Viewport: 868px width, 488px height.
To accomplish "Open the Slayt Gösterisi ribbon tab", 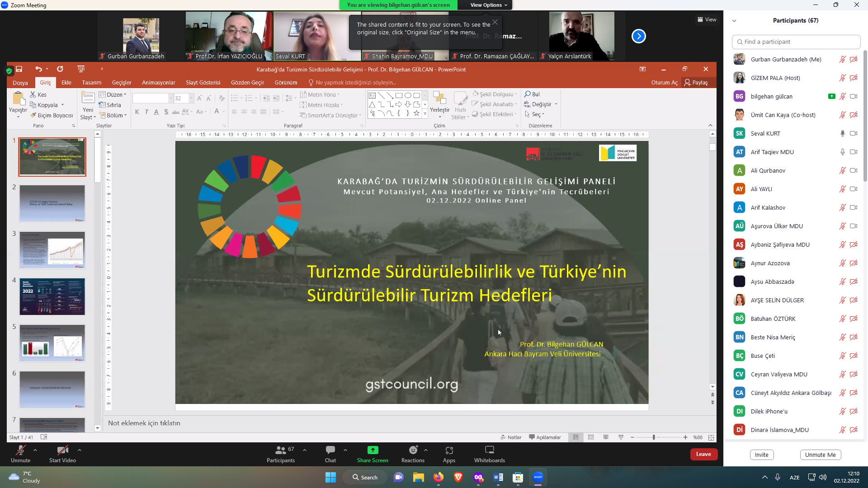I will [203, 83].
